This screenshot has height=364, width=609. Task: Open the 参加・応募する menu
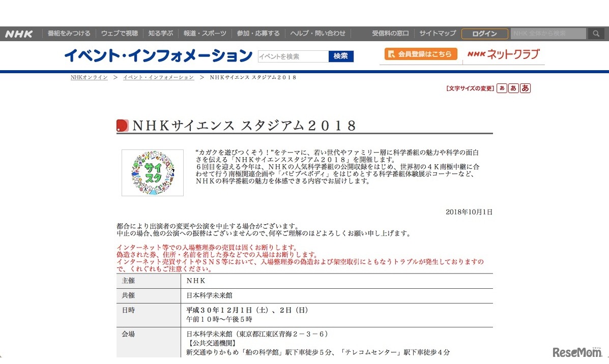[258, 34]
